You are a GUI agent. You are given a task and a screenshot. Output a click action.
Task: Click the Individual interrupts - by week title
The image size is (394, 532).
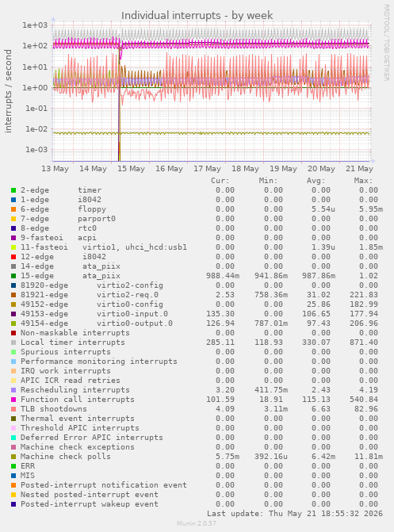(197, 15)
